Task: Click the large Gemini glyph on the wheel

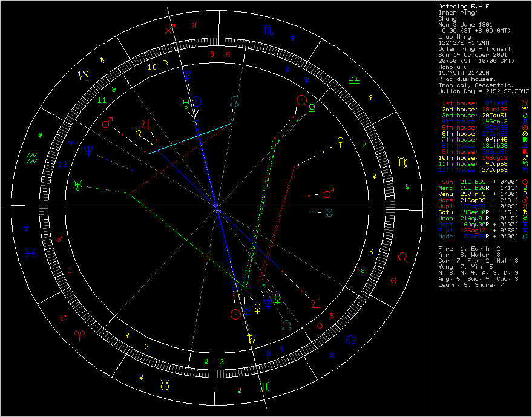Action: tap(264, 386)
